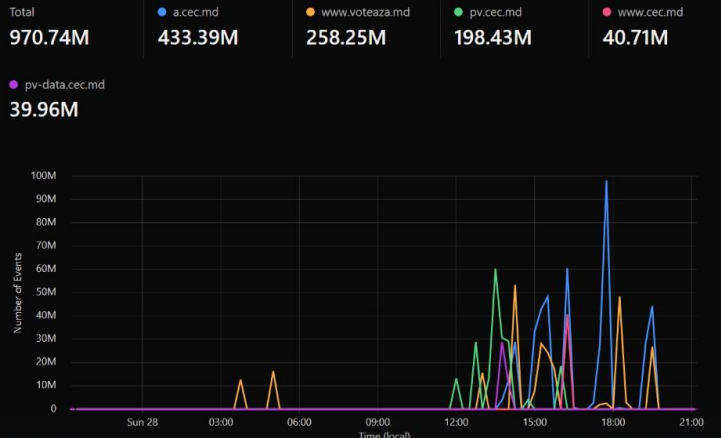Click the tallest blue peak near 18:00
The width and height of the screenshot is (721, 438).
pos(606,182)
